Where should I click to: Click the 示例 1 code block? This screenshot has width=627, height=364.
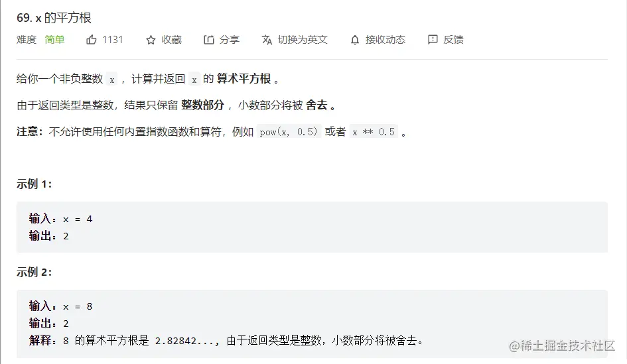[x=312, y=227]
